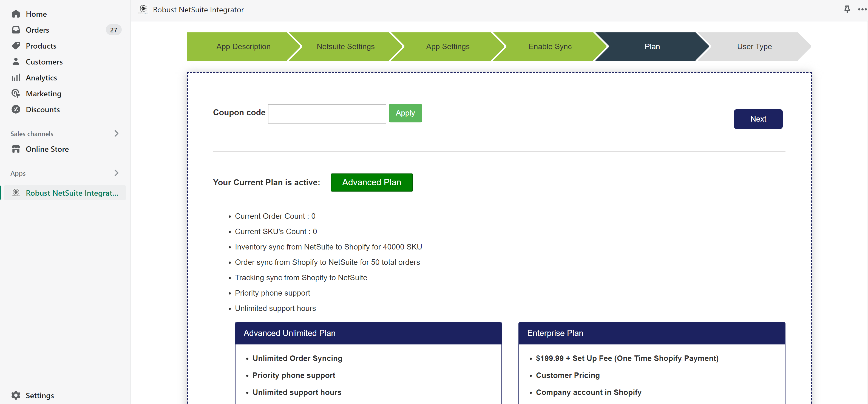868x404 pixels.
Task: Click inside the coupon code field
Action: pos(327,113)
